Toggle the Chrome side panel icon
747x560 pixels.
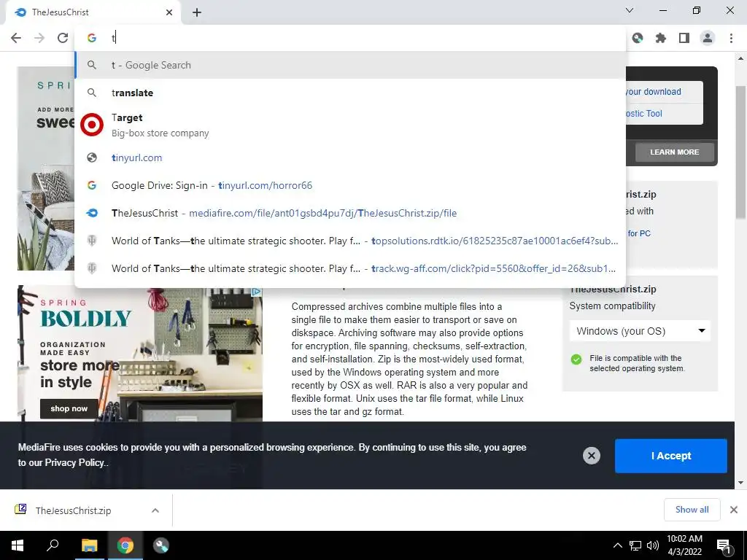click(684, 38)
